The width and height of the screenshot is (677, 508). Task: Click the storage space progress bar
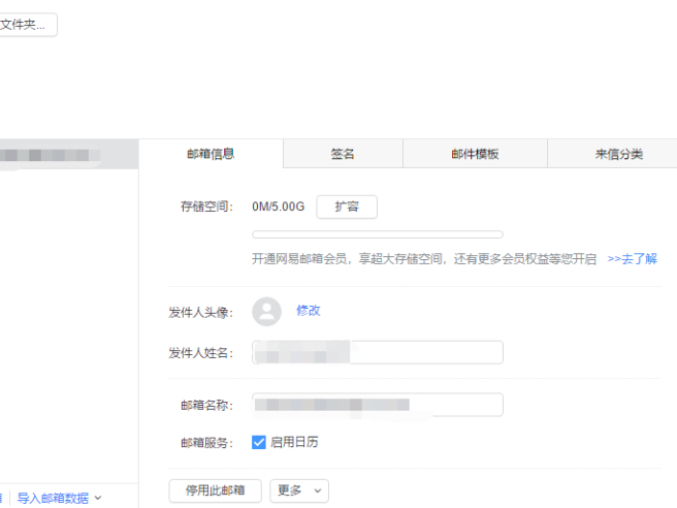377,234
